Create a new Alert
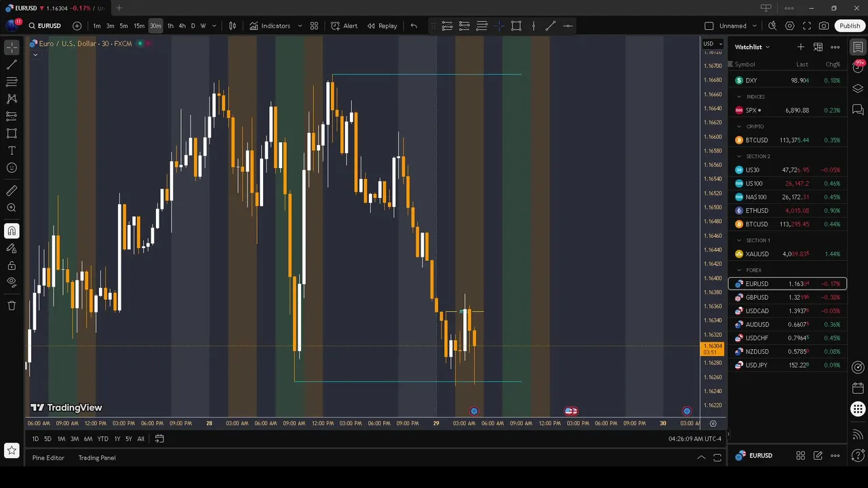Viewport: 868px width, 488px height. [x=344, y=26]
